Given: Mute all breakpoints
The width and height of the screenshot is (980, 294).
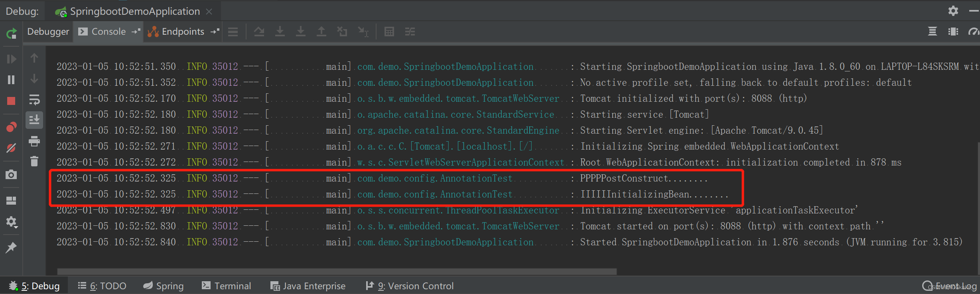Looking at the screenshot, I should [12, 148].
